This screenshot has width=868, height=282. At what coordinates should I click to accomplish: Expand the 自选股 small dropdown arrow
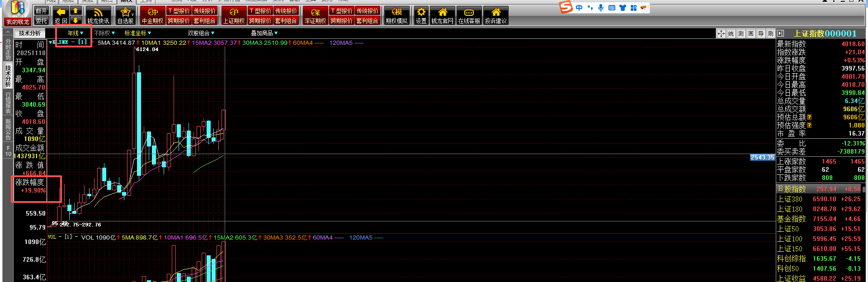pyautogui.click(x=133, y=14)
